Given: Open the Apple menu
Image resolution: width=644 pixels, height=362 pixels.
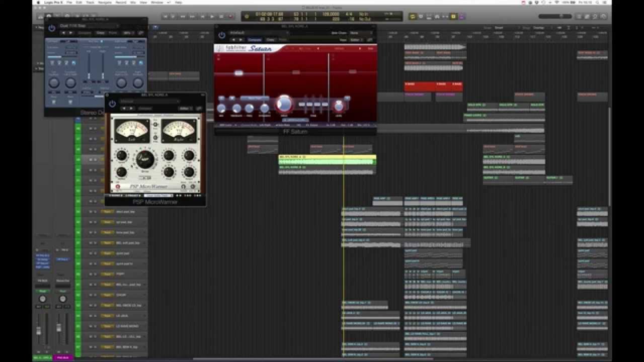Looking at the screenshot, I should click(38, 3).
